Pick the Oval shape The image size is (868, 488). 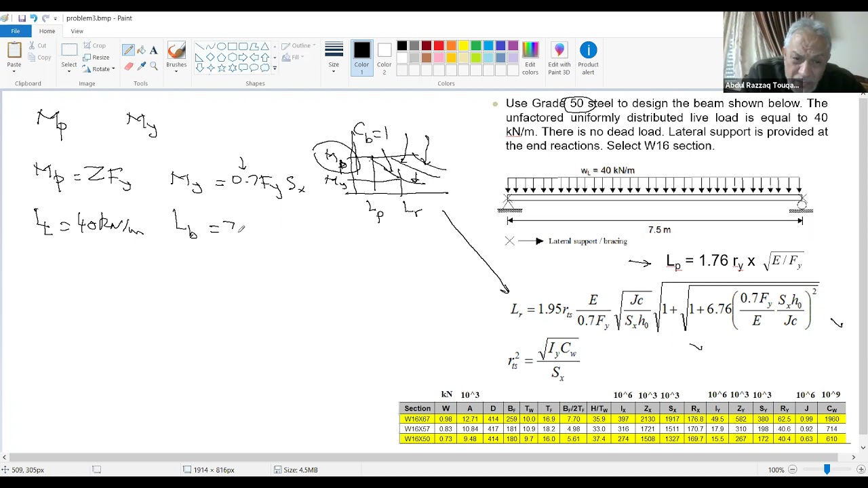coord(221,47)
